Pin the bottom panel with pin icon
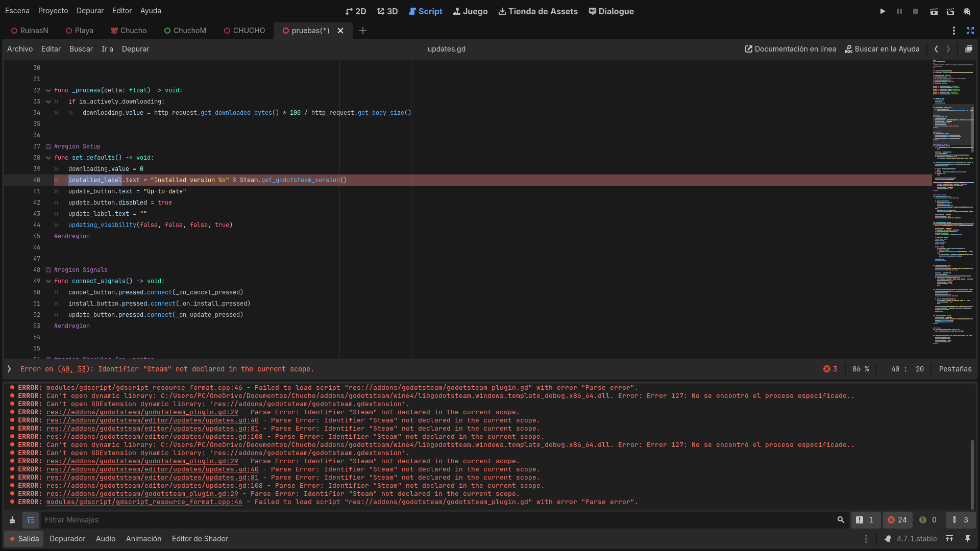 point(967,539)
